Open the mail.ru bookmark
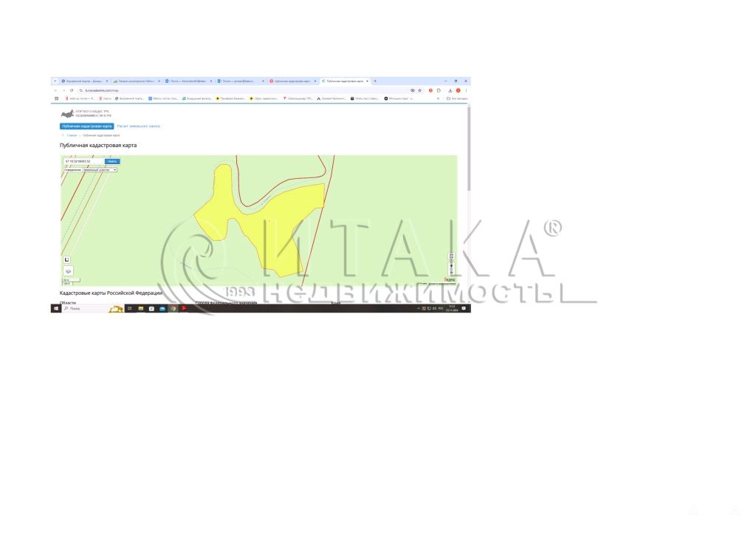Viewport: 756px width, 535px height. pos(105,98)
